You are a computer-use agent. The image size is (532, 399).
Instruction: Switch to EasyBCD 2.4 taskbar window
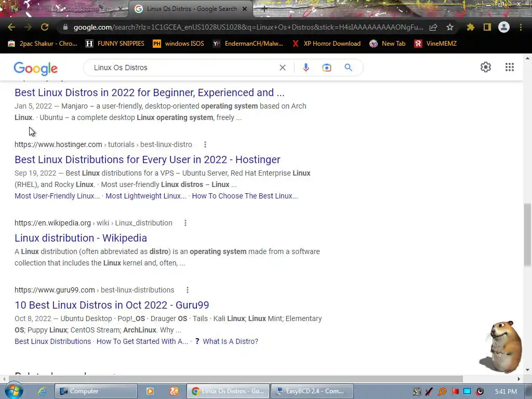pos(312,391)
